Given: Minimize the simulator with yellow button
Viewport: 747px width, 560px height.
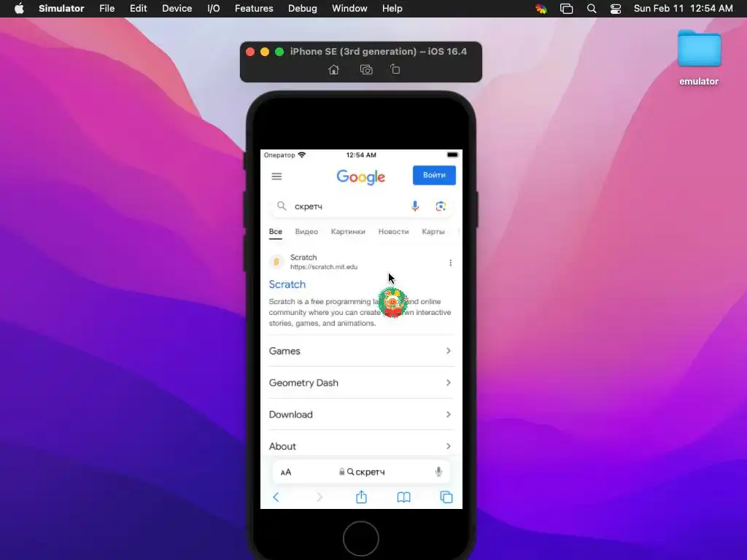Looking at the screenshot, I should [265, 52].
